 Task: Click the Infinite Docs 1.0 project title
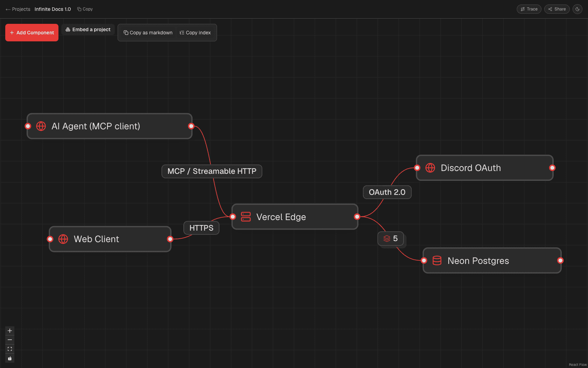click(x=52, y=9)
